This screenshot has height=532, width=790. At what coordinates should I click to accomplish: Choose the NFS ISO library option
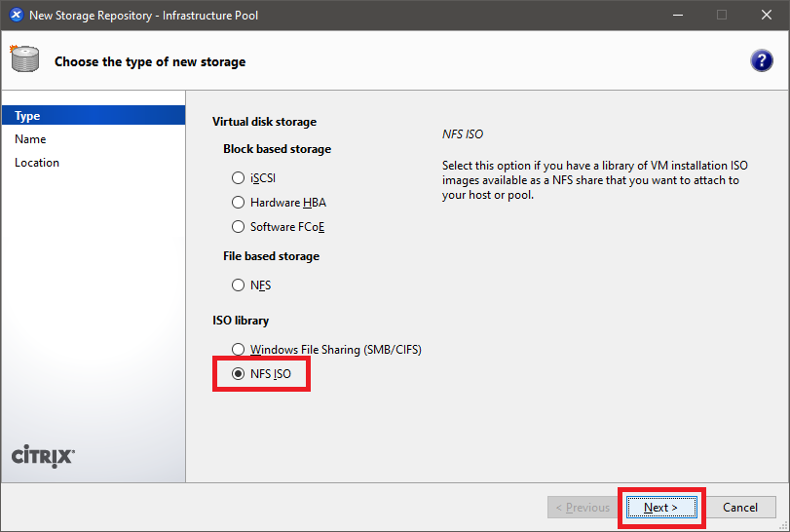[x=238, y=373]
